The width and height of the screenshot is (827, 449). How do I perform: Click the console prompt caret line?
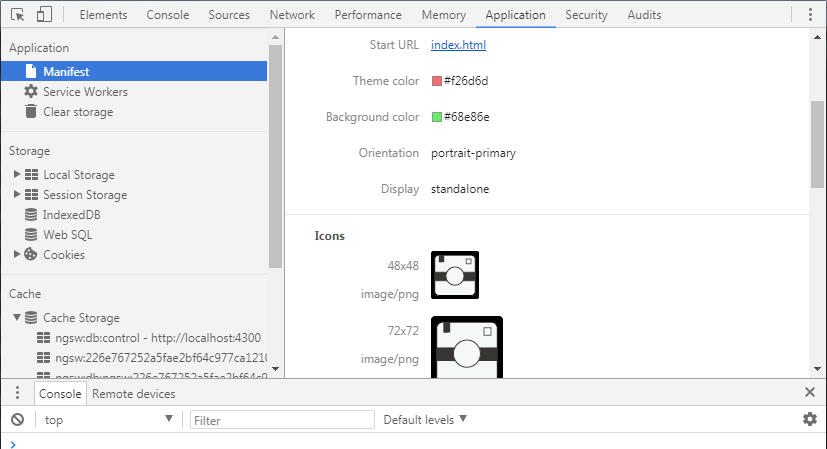(414, 444)
